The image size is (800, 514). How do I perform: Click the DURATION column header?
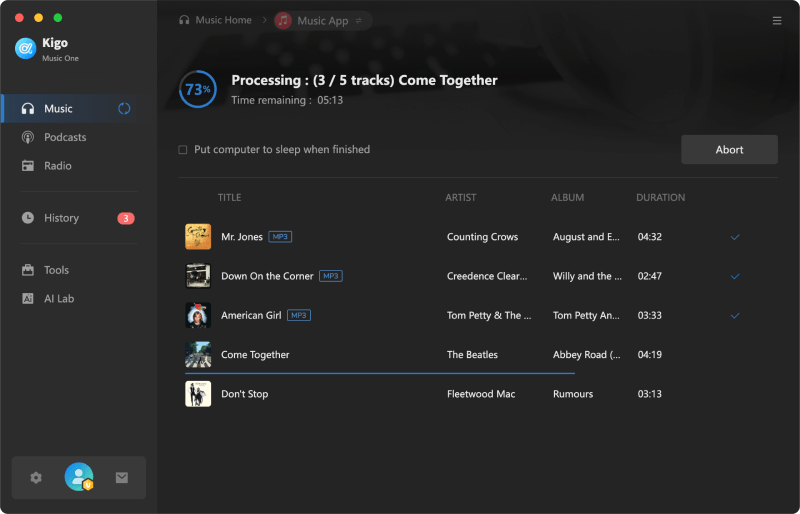tap(661, 198)
